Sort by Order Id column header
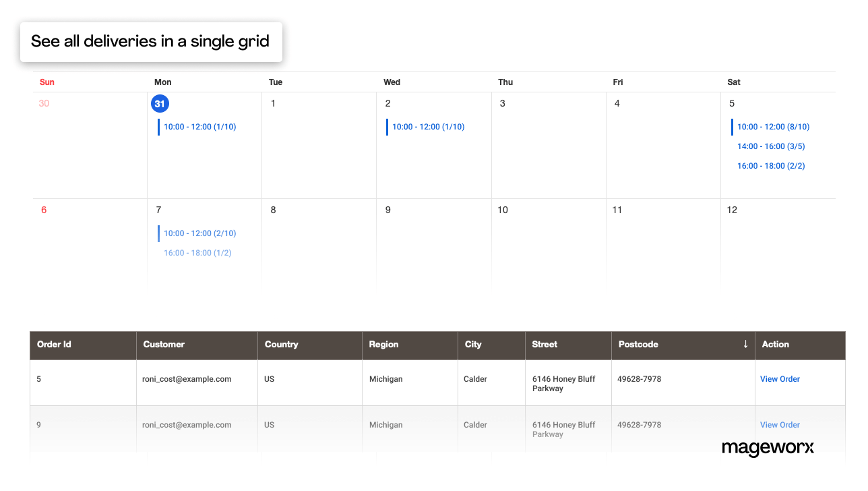 [54, 344]
